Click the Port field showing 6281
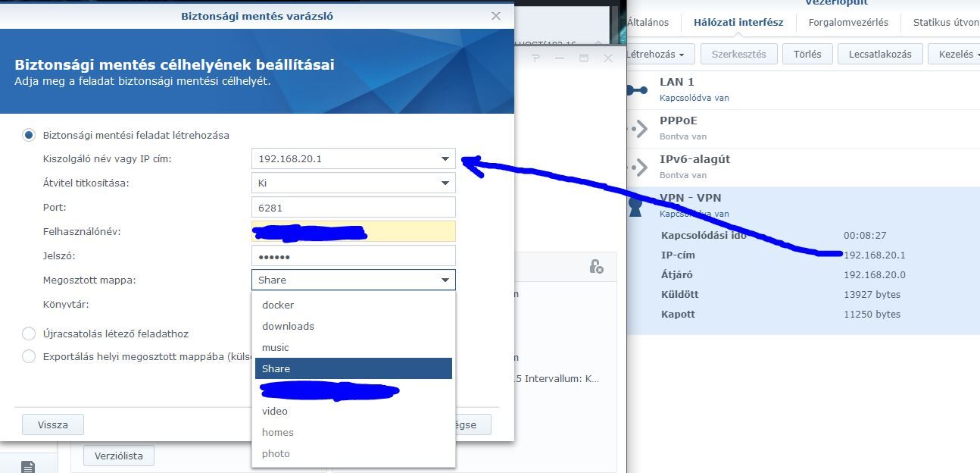980x473 pixels. coord(354,208)
